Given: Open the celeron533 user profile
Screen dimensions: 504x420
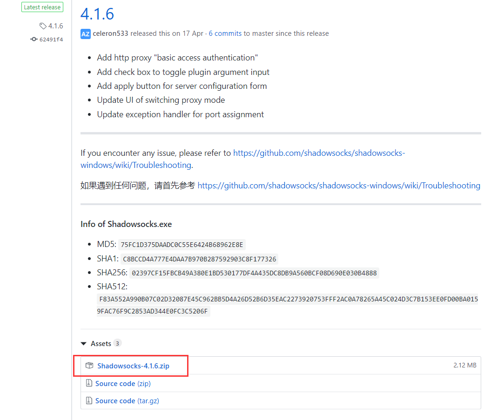Looking at the screenshot, I should tap(110, 33).
